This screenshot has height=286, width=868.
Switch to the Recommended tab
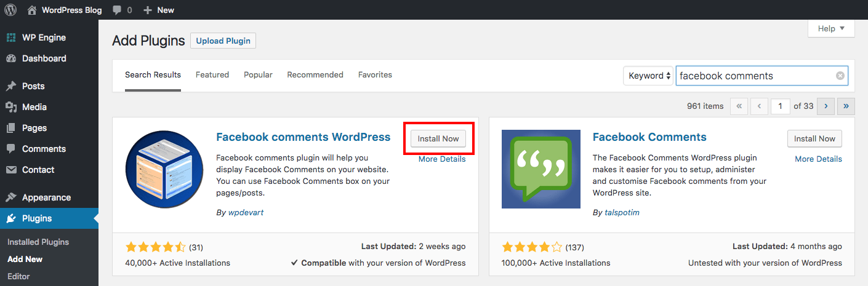coord(315,74)
